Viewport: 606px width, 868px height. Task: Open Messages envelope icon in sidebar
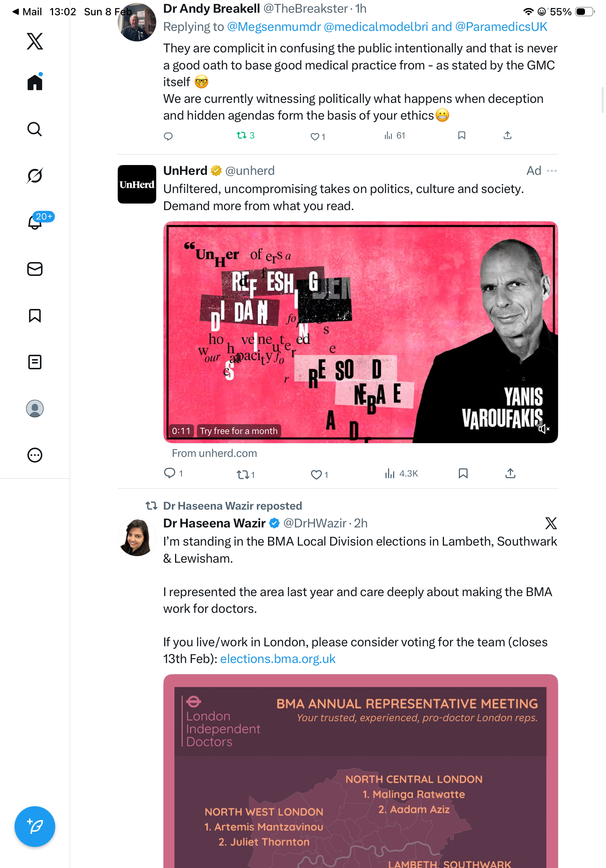tap(35, 269)
